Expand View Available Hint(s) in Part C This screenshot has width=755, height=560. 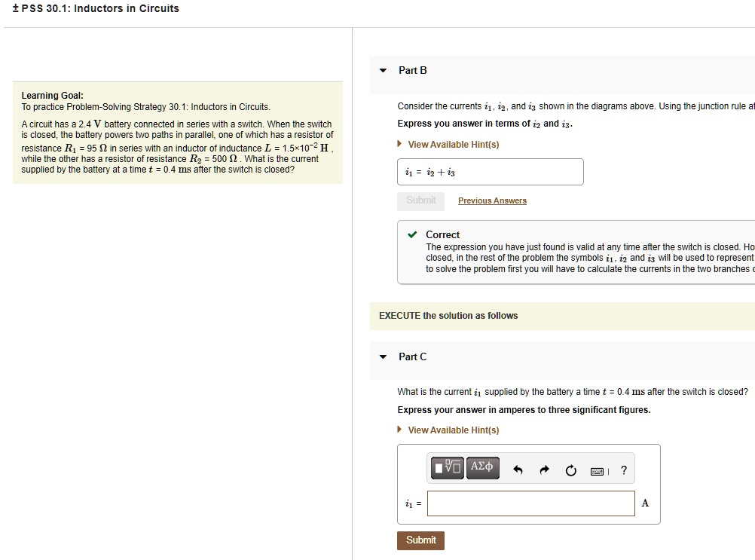click(453, 430)
